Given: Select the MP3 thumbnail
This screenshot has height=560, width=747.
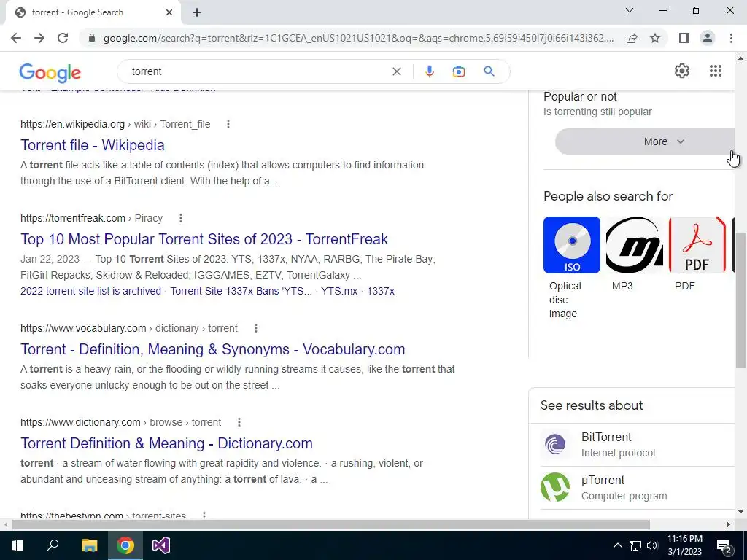Looking at the screenshot, I should pyautogui.click(x=634, y=245).
